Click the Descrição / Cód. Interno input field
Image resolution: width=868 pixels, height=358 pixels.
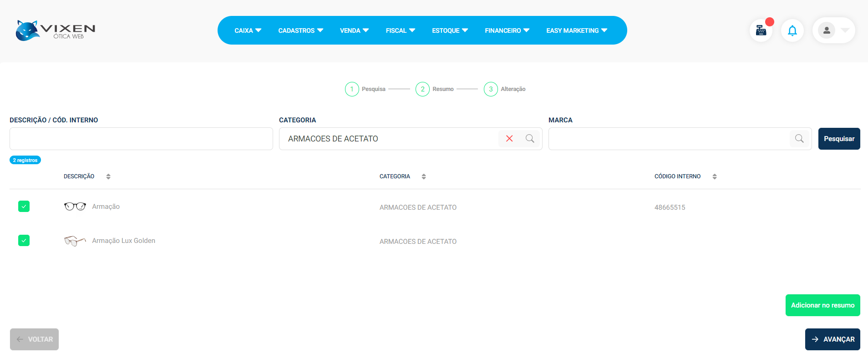pos(141,139)
